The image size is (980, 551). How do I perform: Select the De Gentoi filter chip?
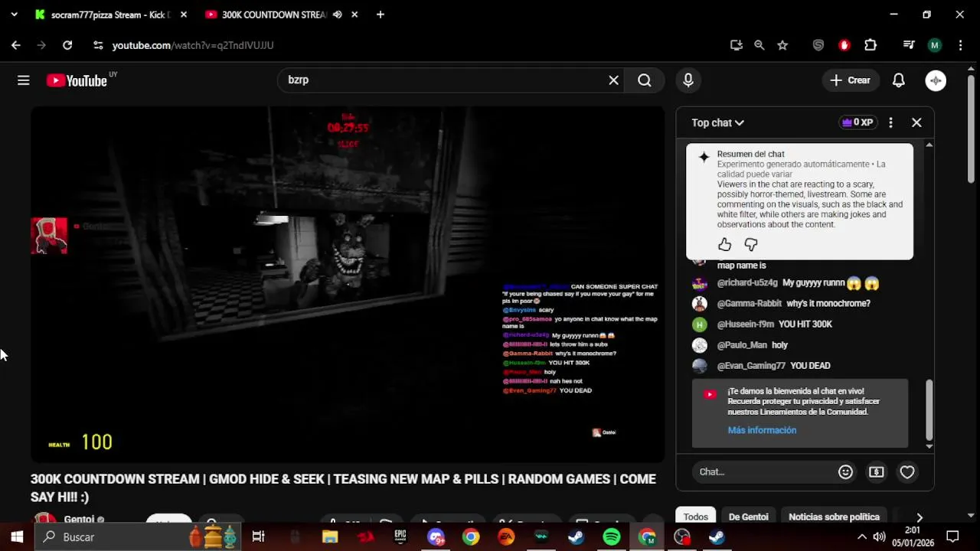coord(748,517)
